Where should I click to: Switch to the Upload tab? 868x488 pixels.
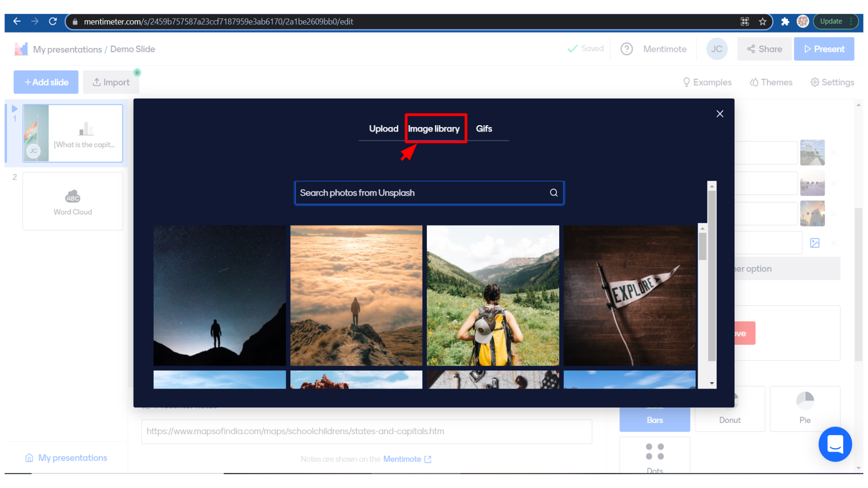[383, 129]
